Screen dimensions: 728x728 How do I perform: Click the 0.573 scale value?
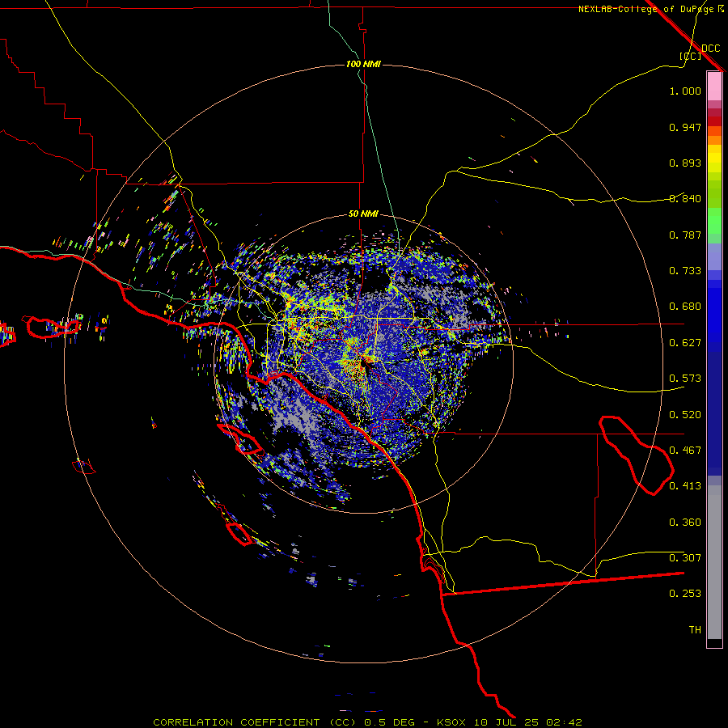click(x=685, y=379)
